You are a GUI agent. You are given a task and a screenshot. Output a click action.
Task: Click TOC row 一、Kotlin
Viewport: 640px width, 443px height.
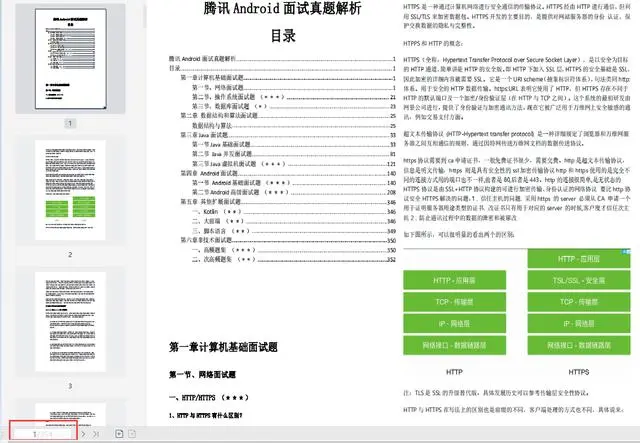click(x=294, y=211)
